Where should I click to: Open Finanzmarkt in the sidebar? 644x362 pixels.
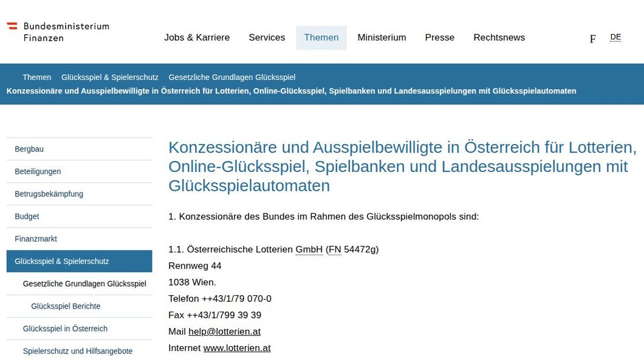pos(79,239)
